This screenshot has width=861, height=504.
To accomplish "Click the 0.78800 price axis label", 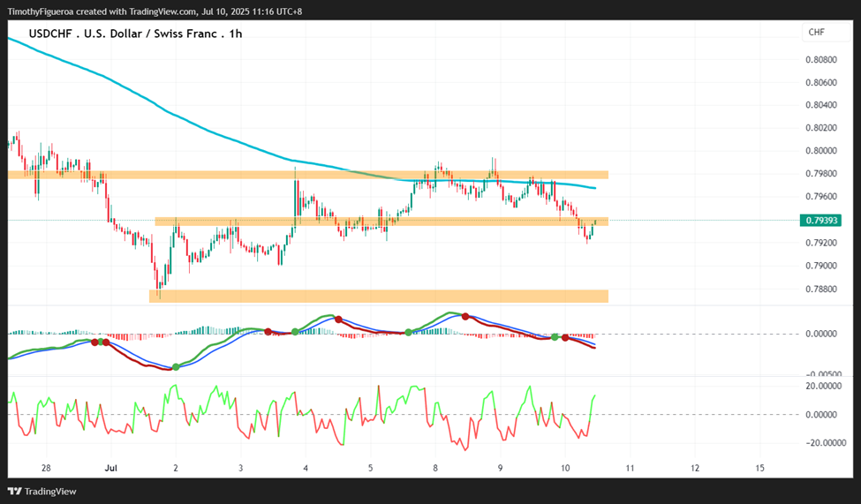I will point(821,289).
